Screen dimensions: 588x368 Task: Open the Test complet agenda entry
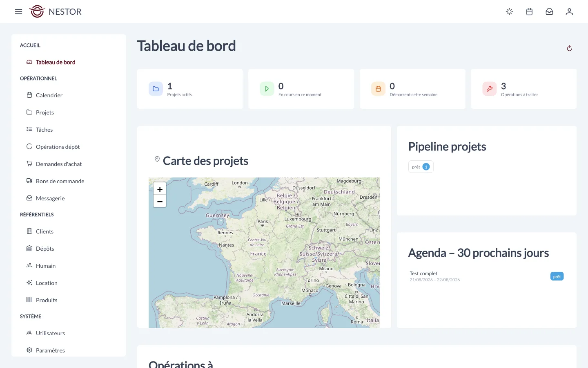tap(423, 274)
